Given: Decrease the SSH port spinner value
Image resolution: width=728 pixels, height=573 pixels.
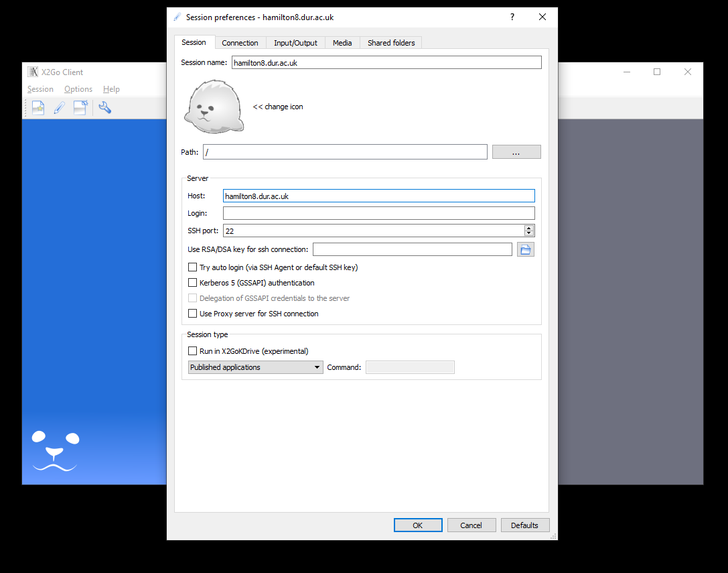Looking at the screenshot, I should 528,233.
